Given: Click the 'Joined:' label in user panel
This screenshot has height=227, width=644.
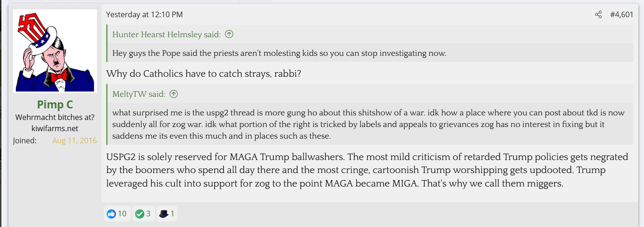Looking at the screenshot, I should pyautogui.click(x=25, y=140).
